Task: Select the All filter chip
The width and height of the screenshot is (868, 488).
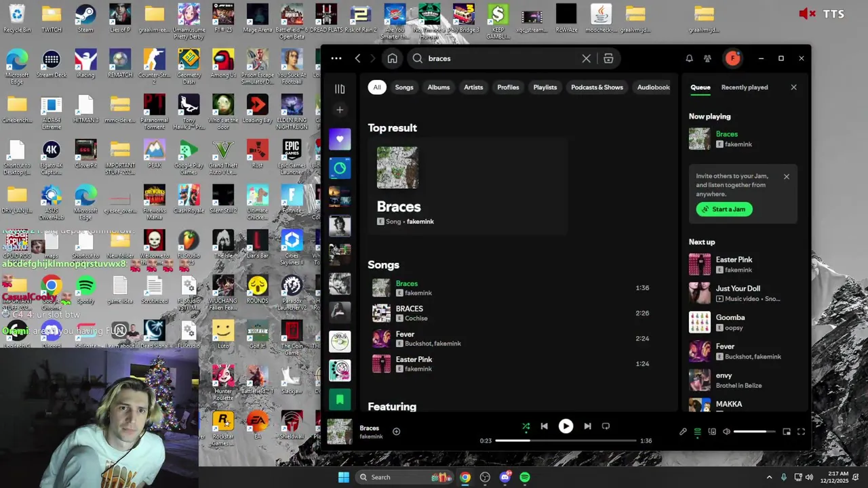Action: pos(377,87)
